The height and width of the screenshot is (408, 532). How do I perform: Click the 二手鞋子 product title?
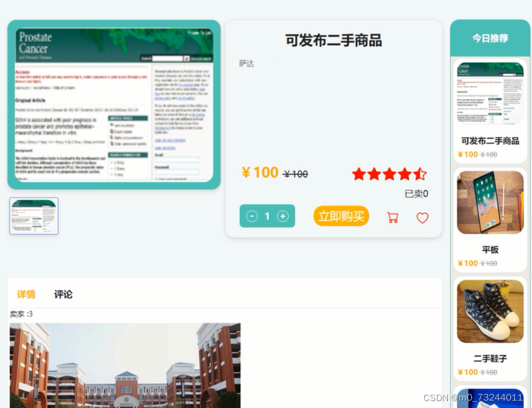(x=491, y=358)
